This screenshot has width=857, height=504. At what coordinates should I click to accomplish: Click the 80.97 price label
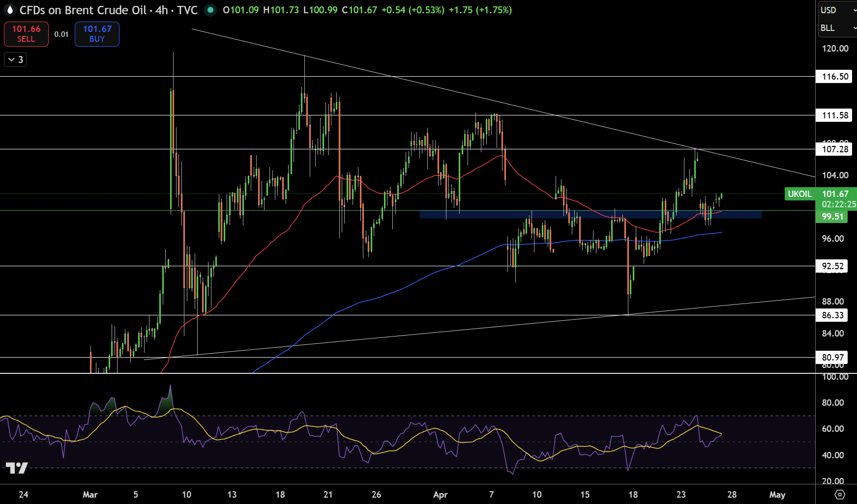832,358
